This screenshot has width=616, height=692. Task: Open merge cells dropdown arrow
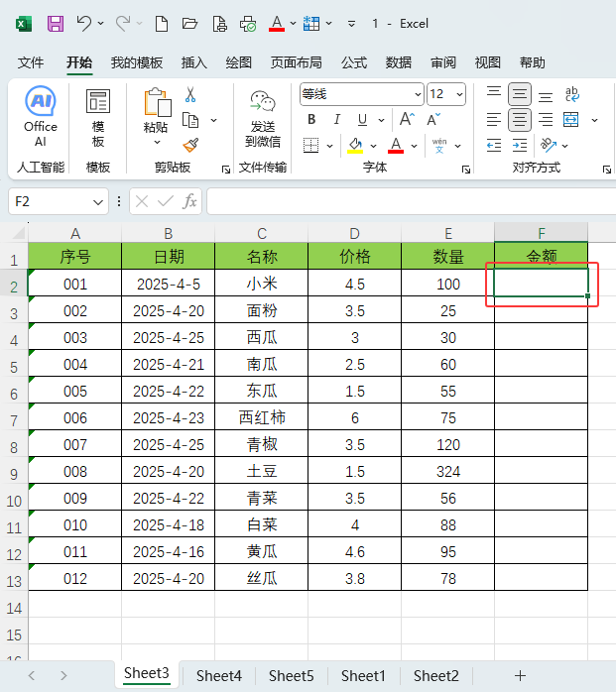tap(595, 120)
